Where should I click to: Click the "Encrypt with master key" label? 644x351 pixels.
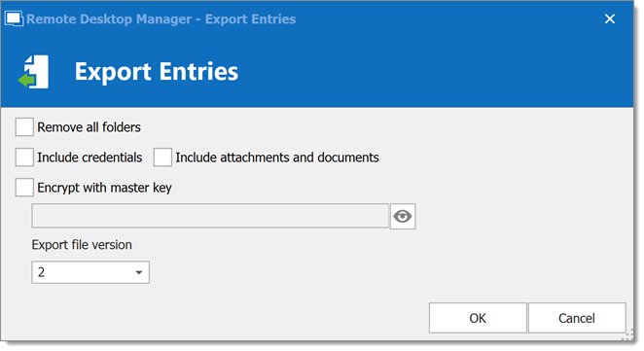click(x=105, y=188)
